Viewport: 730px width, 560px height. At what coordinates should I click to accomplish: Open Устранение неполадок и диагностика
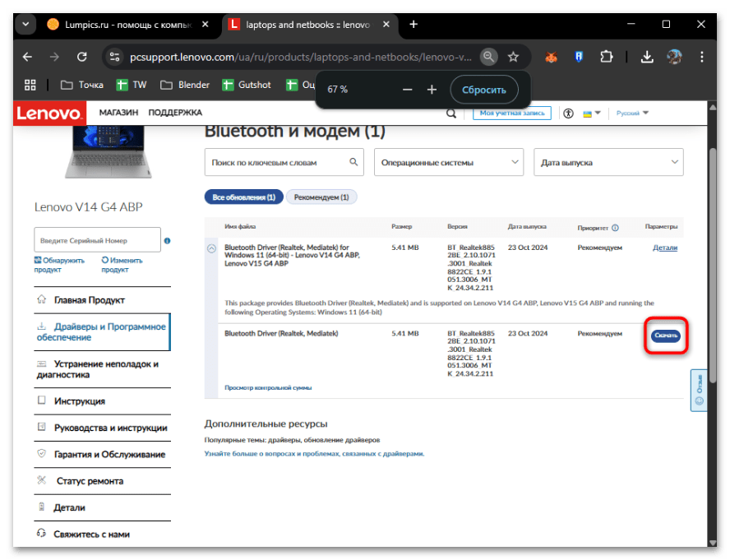[103, 369]
